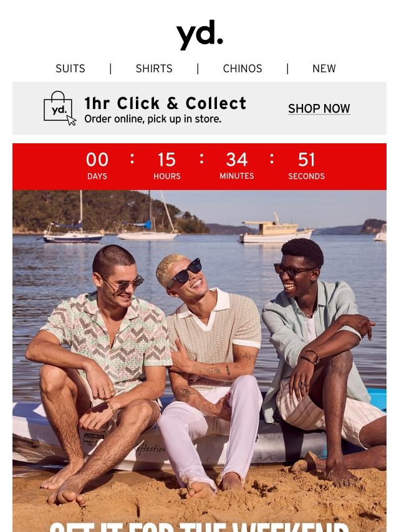Go to the CHINOS section
Viewport: 399px width, 532px height.
(x=243, y=69)
